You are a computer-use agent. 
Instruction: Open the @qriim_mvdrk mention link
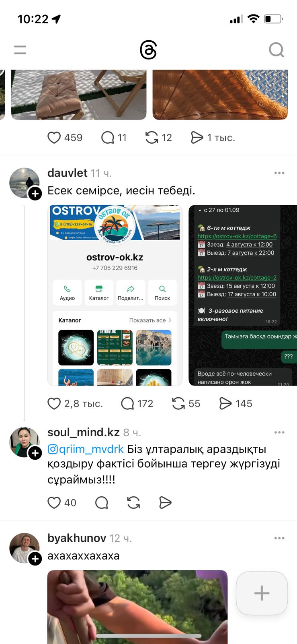tap(86, 449)
